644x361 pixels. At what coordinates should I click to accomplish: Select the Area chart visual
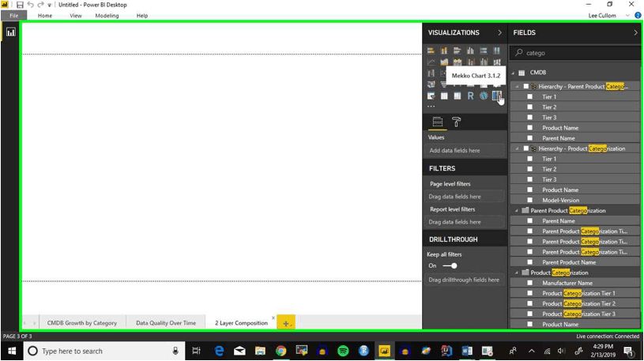pos(444,62)
